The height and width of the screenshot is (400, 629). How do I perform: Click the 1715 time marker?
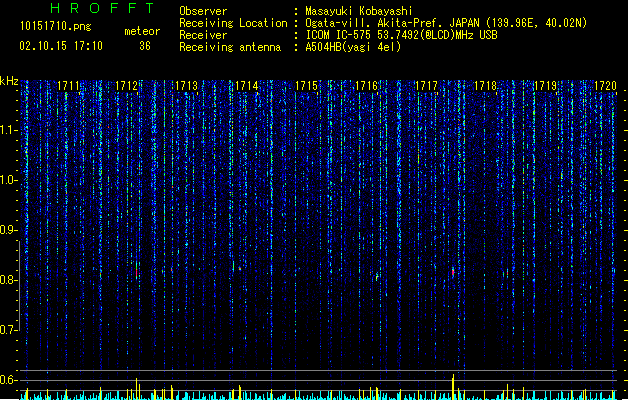306,86
